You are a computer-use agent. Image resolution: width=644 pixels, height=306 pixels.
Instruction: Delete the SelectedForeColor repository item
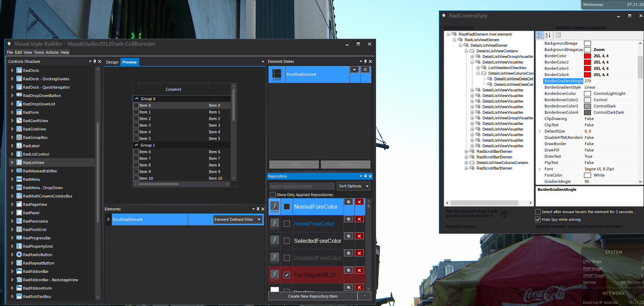pyautogui.click(x=359, y=236)
